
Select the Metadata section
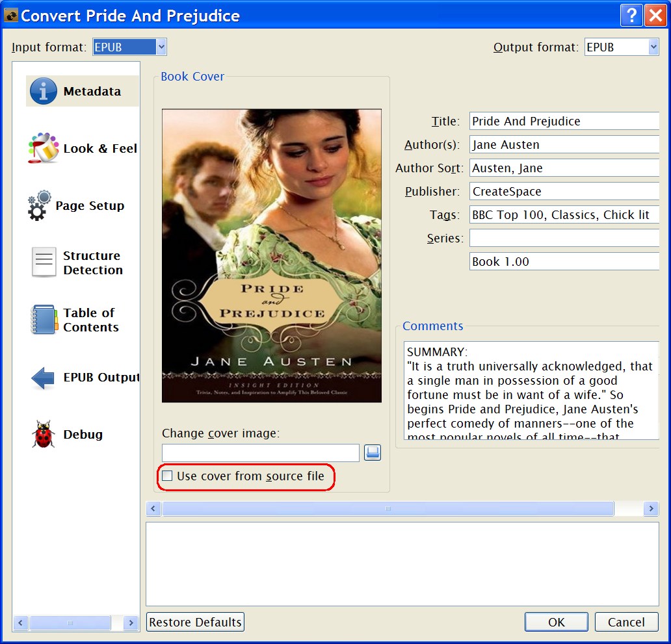click(83, 91)
